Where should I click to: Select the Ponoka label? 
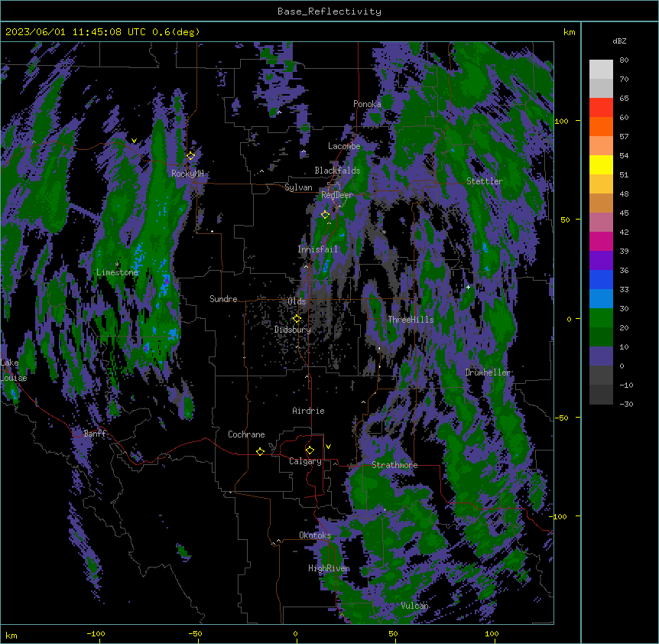tap(367, 104)
